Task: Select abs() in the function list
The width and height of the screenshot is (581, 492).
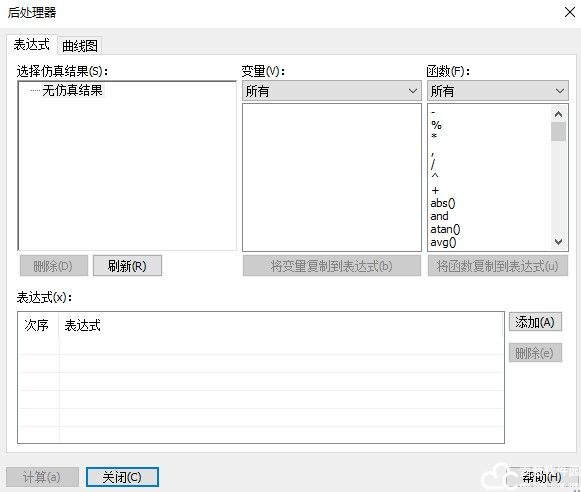Action: [x=443, y=203]
